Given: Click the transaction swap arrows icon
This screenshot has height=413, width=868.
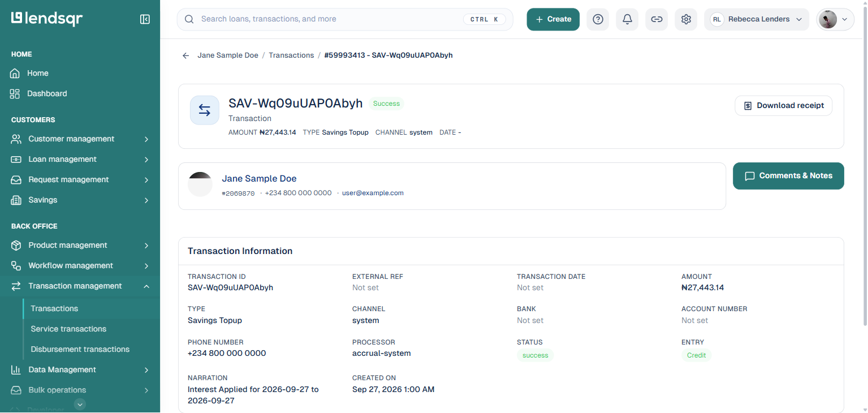Looking at the screenshot, I should [205, 110].
